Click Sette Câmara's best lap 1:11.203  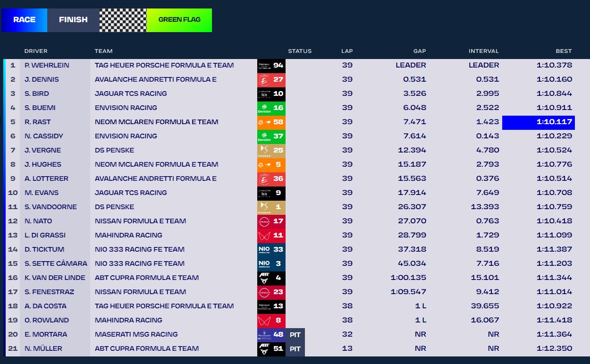pos(555,263)
